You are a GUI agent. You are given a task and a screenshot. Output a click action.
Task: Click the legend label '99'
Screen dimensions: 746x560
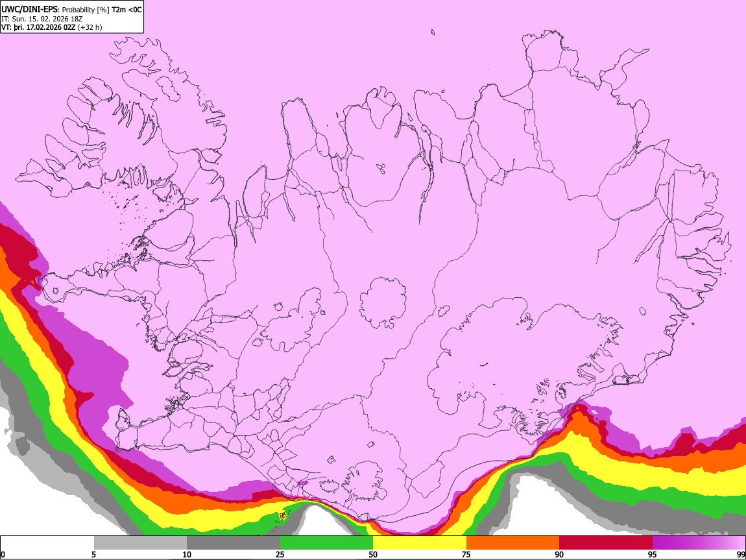pyautogui.click(x=741, y=555)
